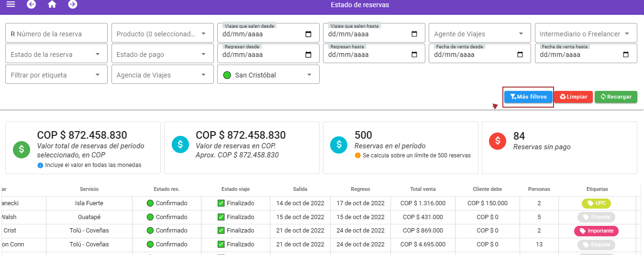Screen dimensions: 644x255
Task: Open calendar picker for Viajes que salen desde
Action: (x=309, y=34)
